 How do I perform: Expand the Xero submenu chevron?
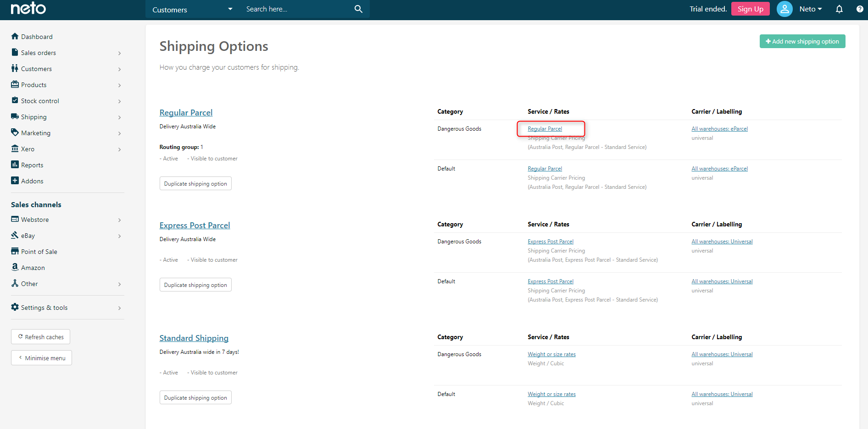point(119,149)
